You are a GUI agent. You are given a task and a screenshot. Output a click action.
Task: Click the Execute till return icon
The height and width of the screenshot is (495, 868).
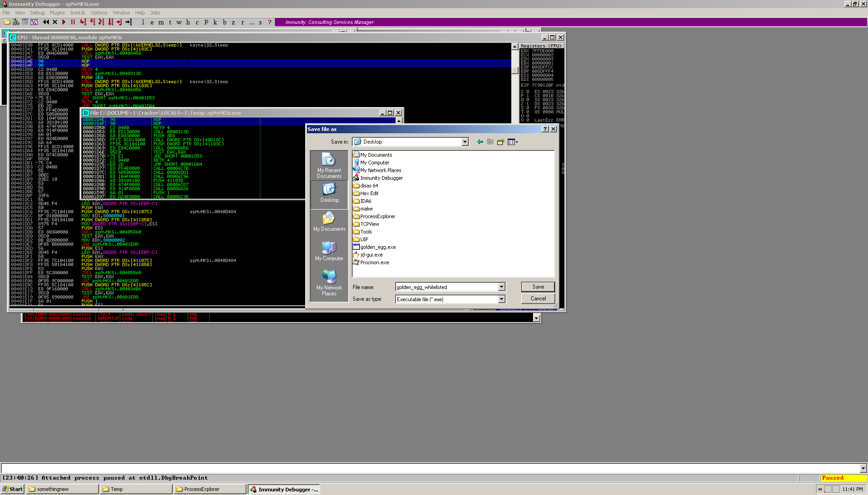pyautogui.click(x=119, y=22)
